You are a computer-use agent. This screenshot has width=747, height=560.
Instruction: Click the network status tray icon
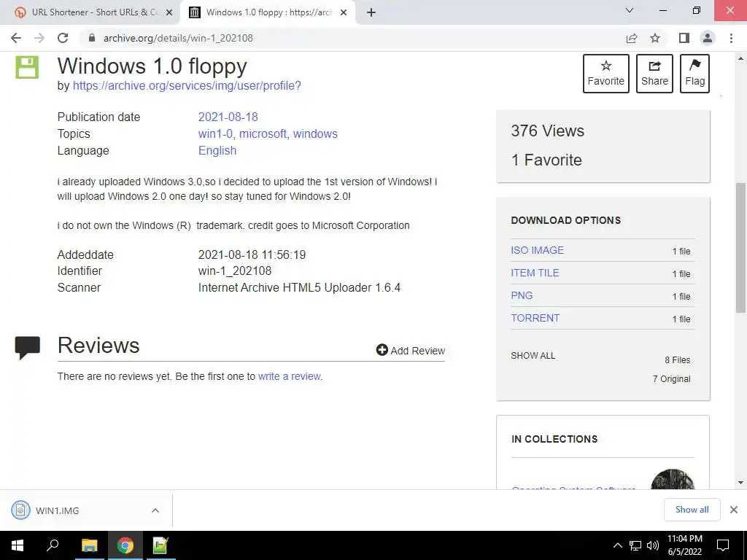click(635, 545)
